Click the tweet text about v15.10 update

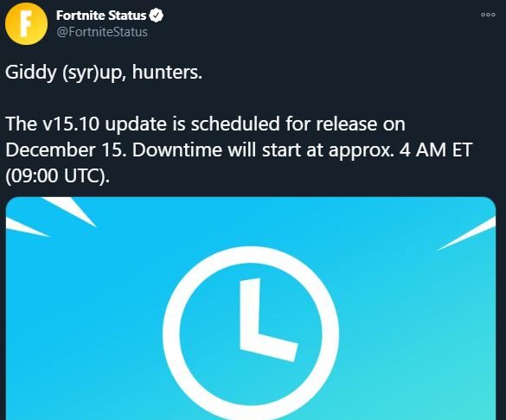point(239,150)
